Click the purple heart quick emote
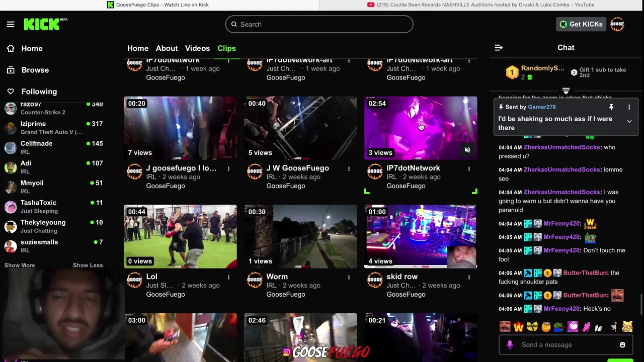This screenshot has height=362, width=644. [x=573, y=327]
